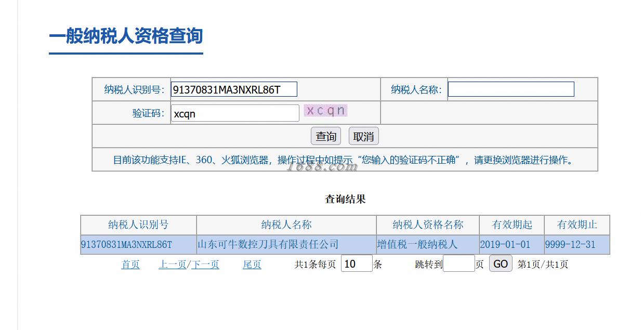Select cell 增值税一般纳税人
The height and width of the screenshot is (330, 644).
tap(428, 244)
